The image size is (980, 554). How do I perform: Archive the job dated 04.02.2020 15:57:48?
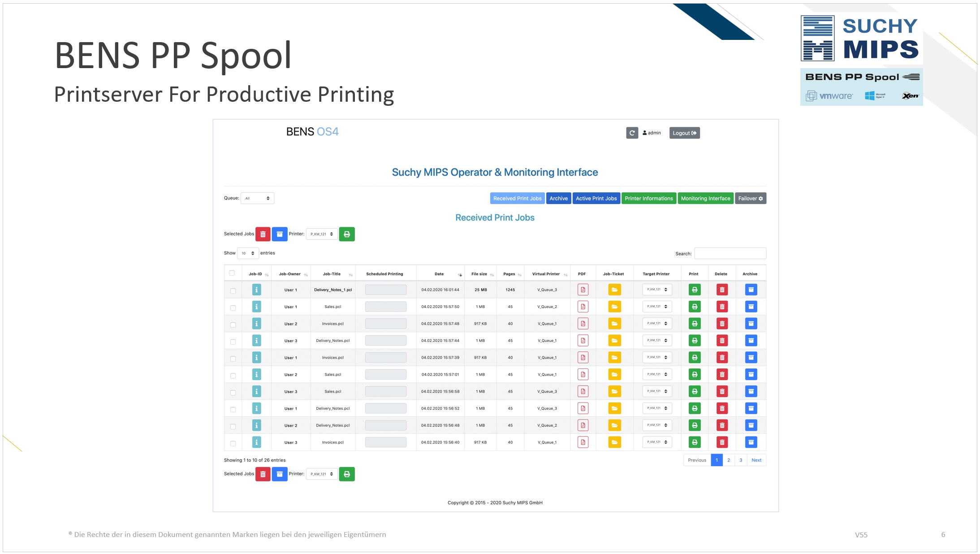(751, 324)
